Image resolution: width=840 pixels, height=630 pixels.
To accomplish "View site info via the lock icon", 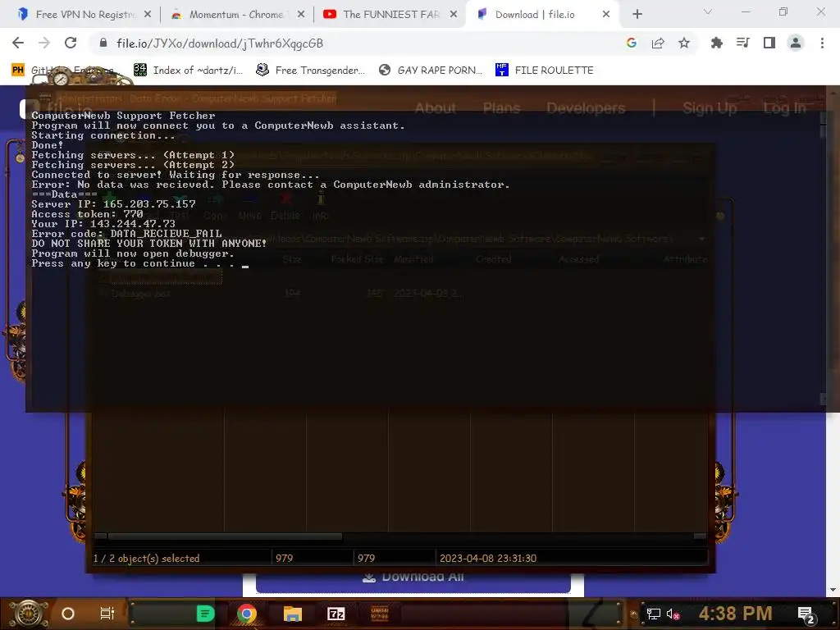I will (103, 43).
